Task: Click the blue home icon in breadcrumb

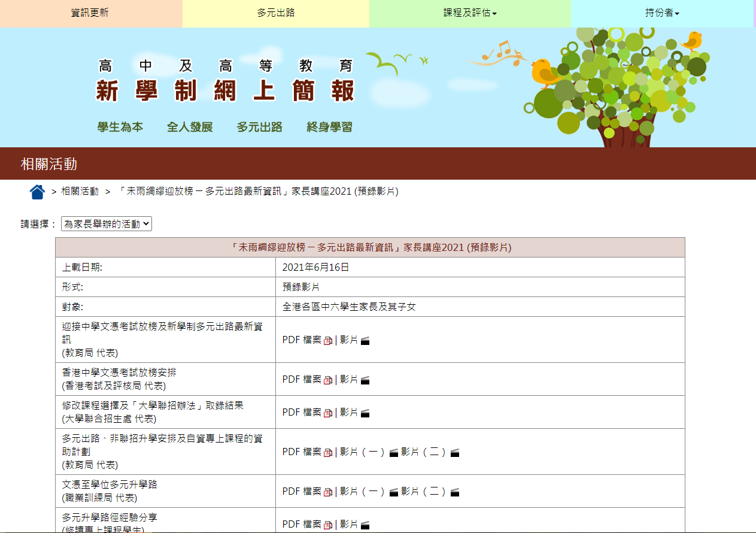Action: tap(37, 192)
